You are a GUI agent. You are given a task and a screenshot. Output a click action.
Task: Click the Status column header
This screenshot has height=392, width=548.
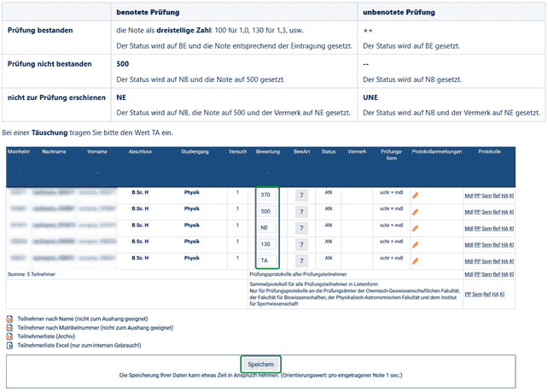pos(328,152)
